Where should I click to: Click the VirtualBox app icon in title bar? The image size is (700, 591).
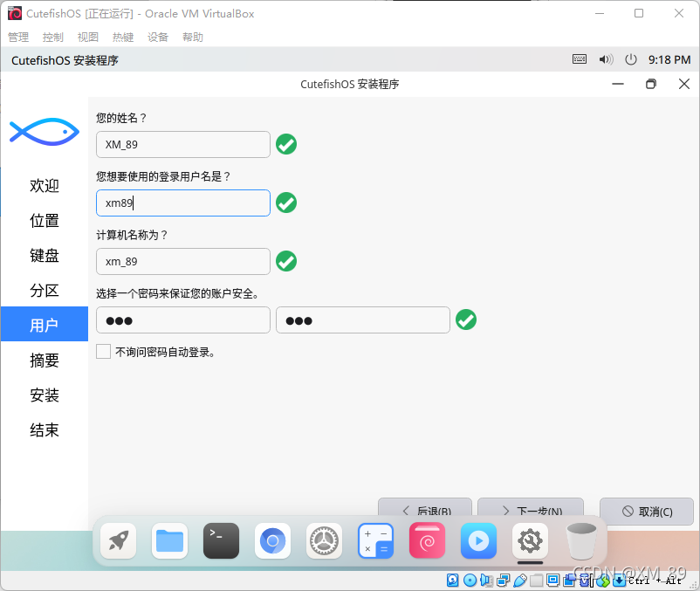tap(15, 13)
